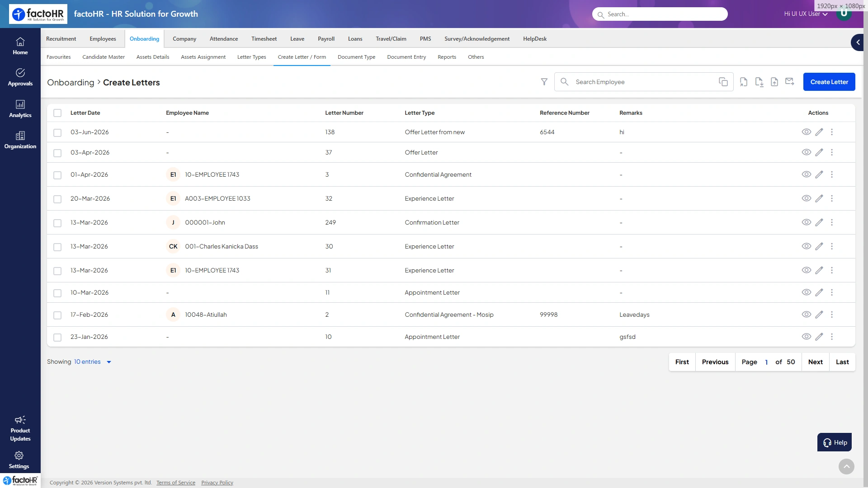
Task: Open the Attendance menu
Action: pyautogui.click(x=224, y=39)
